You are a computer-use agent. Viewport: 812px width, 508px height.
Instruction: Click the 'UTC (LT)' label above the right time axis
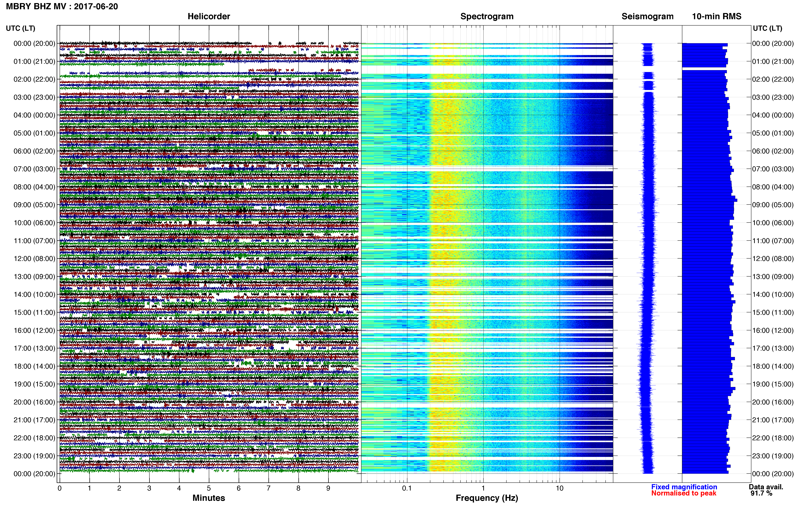[x=767, y=28]
